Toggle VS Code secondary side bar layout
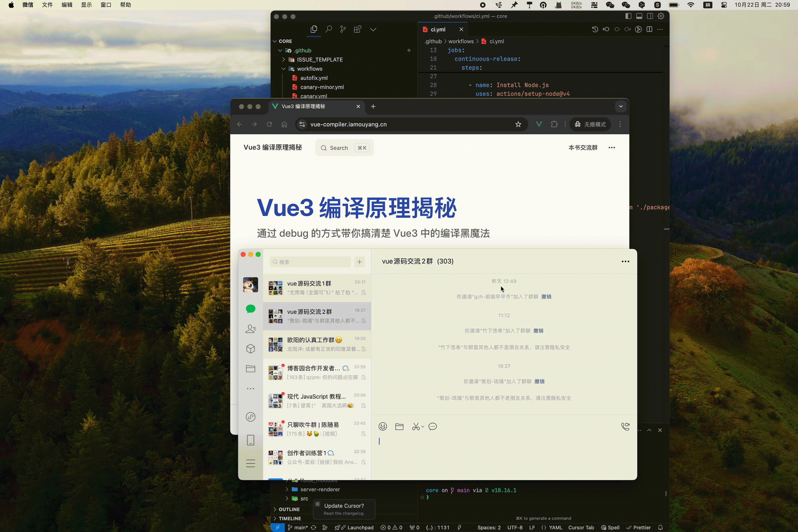The width and height of the screenshot is (798, 532). (x=650, y=16)
